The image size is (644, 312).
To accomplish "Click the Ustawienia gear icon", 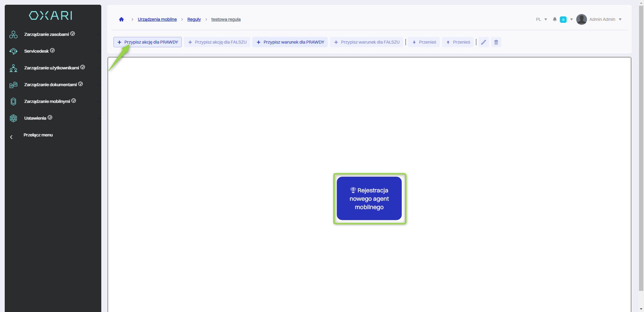I will [x=13, y=118].
